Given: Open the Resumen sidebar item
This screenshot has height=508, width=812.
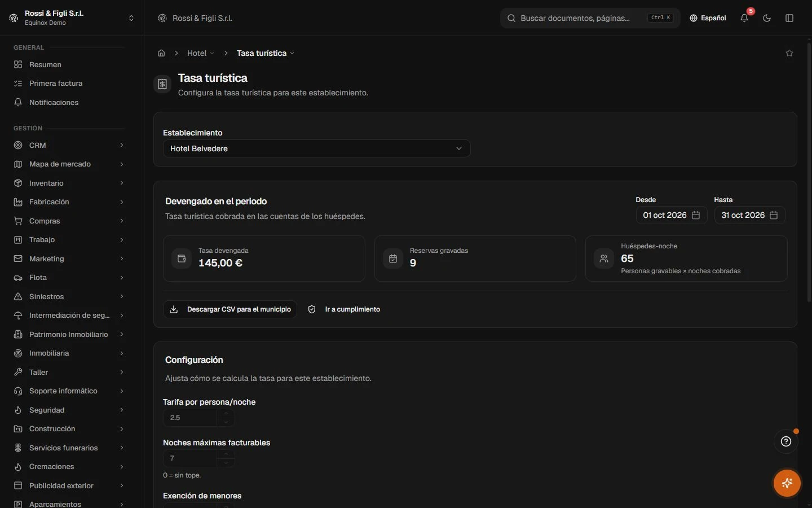Looking at the screenshot, I should tap(69, 64).
